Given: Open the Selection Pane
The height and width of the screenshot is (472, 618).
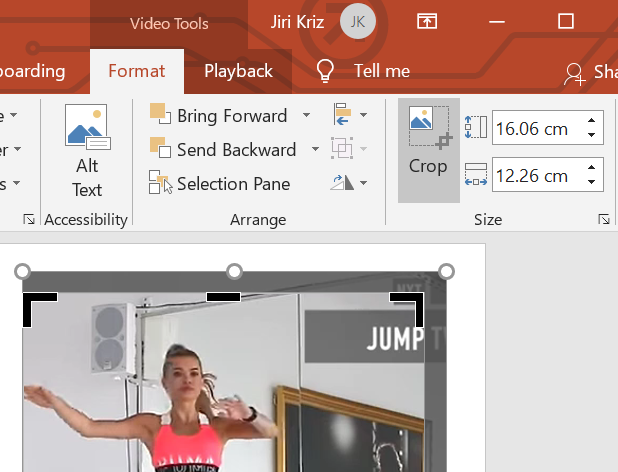Looking at the screenshot, I should 220,184.
